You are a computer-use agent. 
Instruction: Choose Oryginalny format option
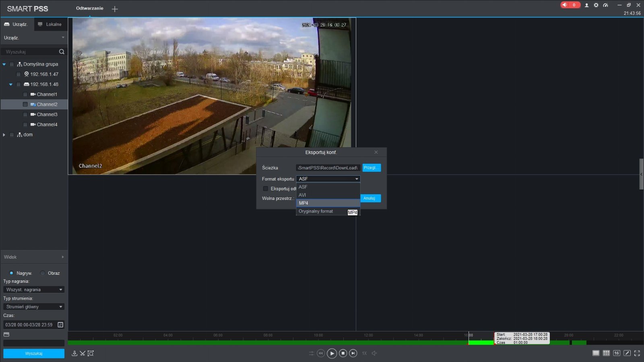tap(328, 211)
